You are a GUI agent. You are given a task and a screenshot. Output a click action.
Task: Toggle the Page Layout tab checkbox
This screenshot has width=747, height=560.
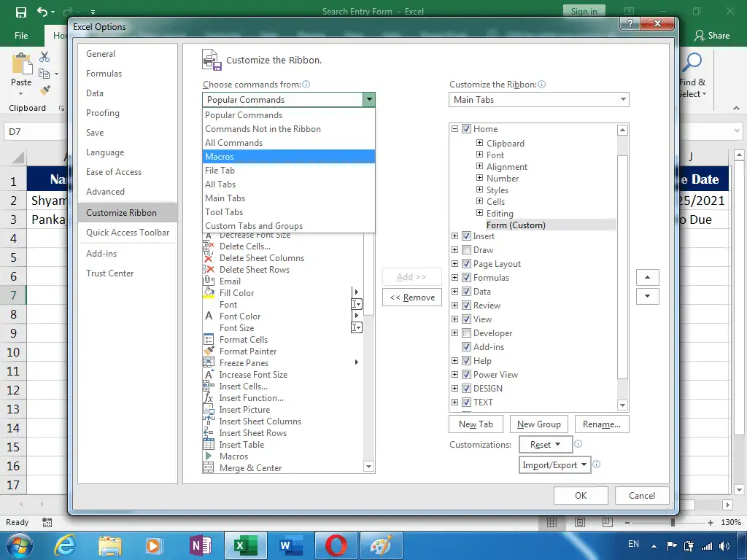pyautogui.click(x=466, y=263)
